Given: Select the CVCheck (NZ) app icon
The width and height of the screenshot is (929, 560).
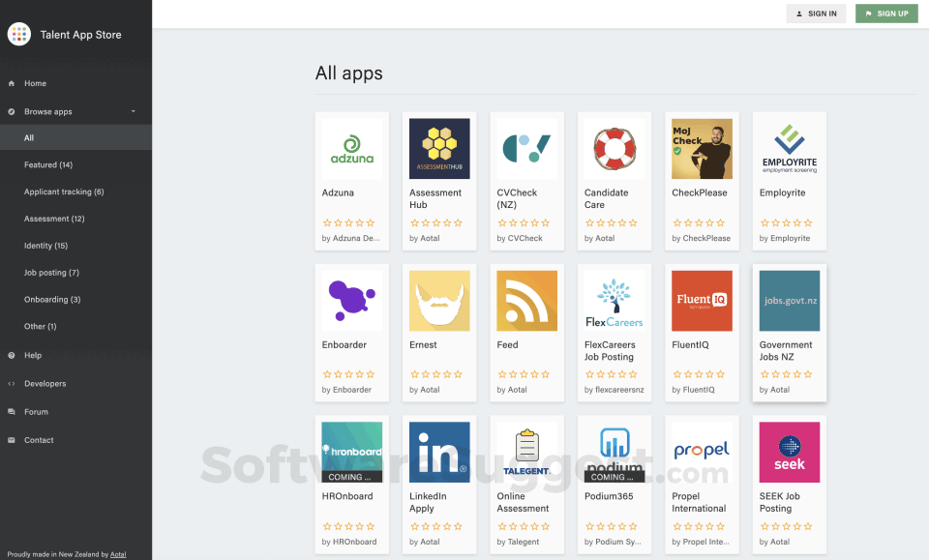Looking at the screenshot, I should click(526, 148).
